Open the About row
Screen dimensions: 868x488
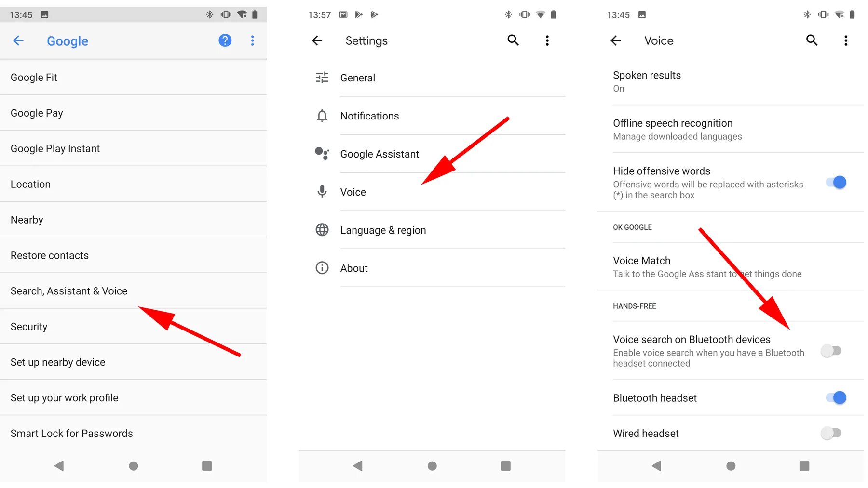tap(432, 268)
